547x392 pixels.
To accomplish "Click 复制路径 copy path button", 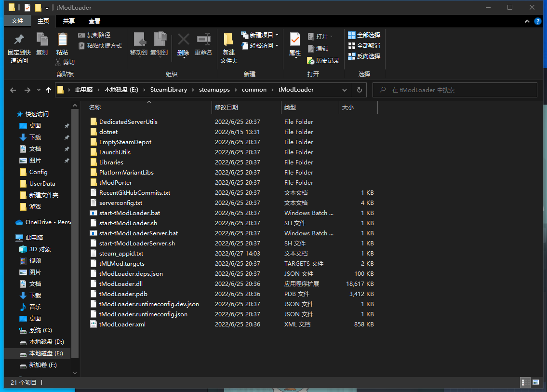I will pos(94,35).
